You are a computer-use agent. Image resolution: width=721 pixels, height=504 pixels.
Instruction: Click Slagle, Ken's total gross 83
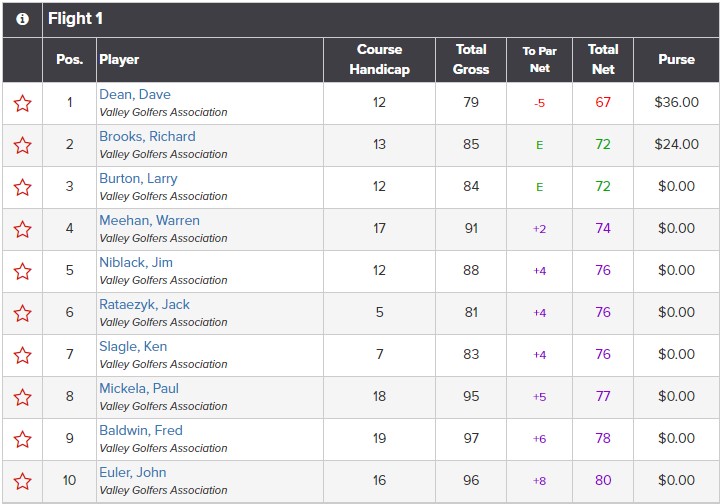tap(471, 354)
